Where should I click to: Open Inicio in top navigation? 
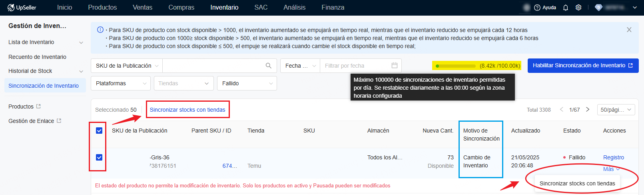tap(65, 8)
